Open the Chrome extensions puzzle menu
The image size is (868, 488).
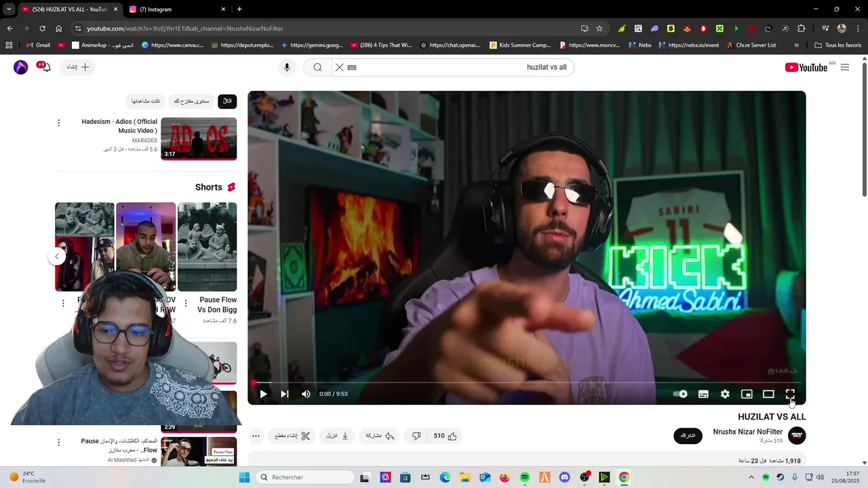click(801, 28)
